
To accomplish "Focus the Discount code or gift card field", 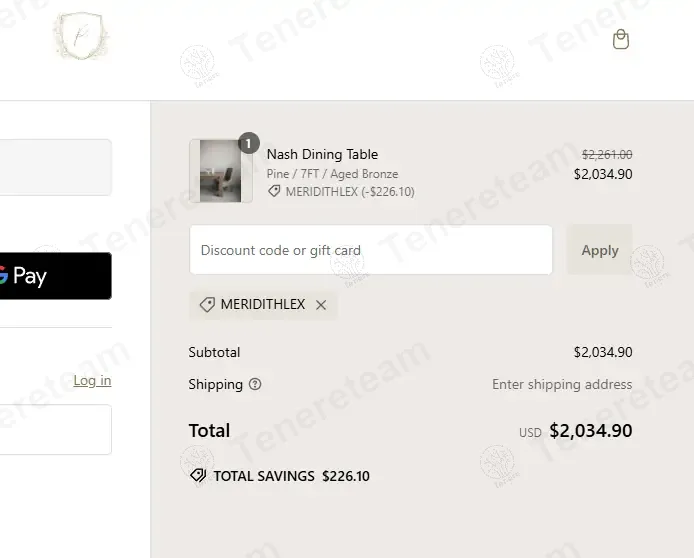I will click(x=371, y=250).
